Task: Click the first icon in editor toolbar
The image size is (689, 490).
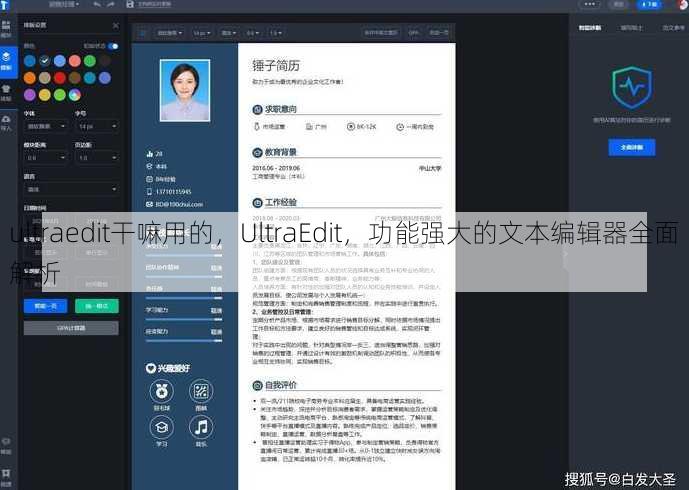Action: [x=143, y=33]
